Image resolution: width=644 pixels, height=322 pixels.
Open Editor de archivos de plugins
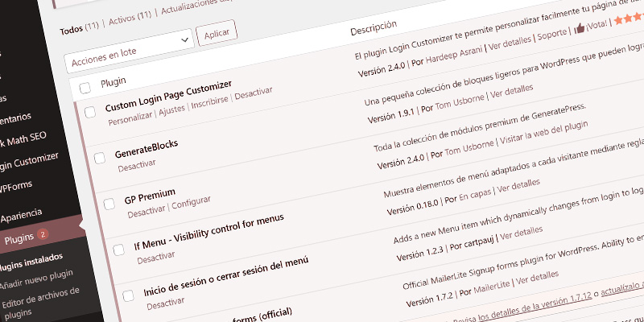[x=39, y=303]
